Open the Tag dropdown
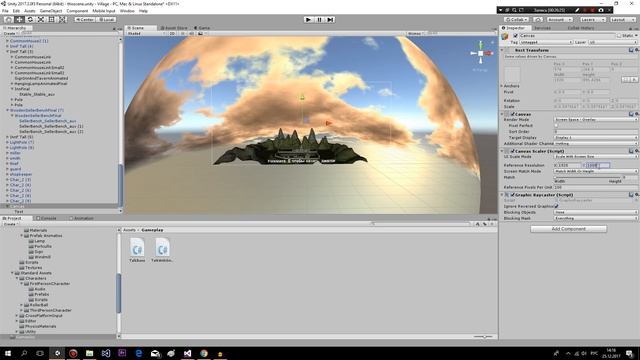The image size is (640, 360). (545, 42)
